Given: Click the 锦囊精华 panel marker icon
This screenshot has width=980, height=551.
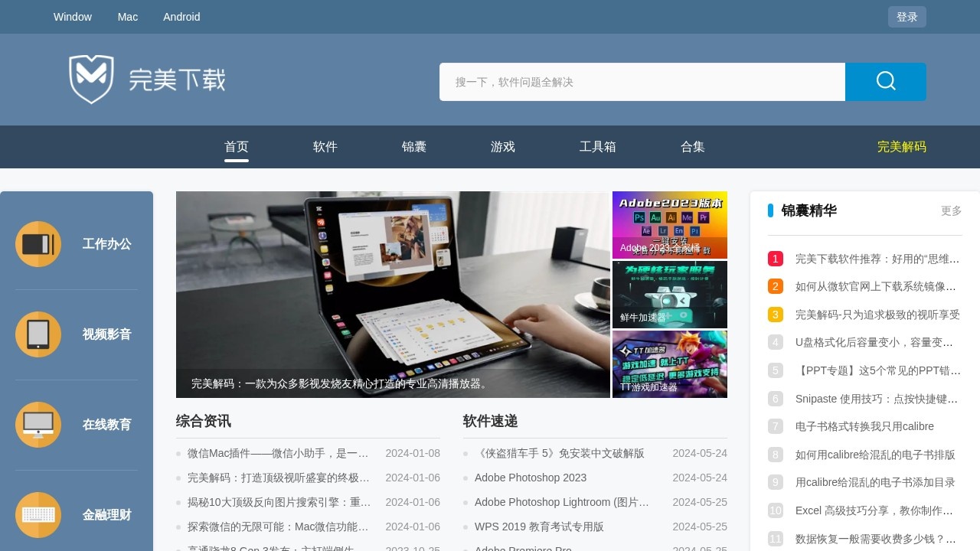Looking at the screenshot, I should 770,210.
